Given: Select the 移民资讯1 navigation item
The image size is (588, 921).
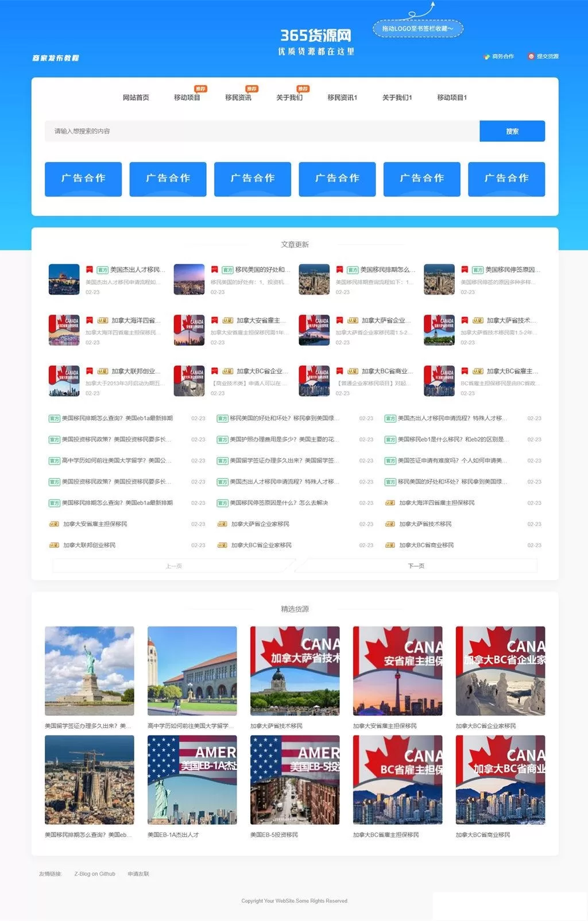Looking at the screenshot, I should pyautogui.click(x=342, y=98).
